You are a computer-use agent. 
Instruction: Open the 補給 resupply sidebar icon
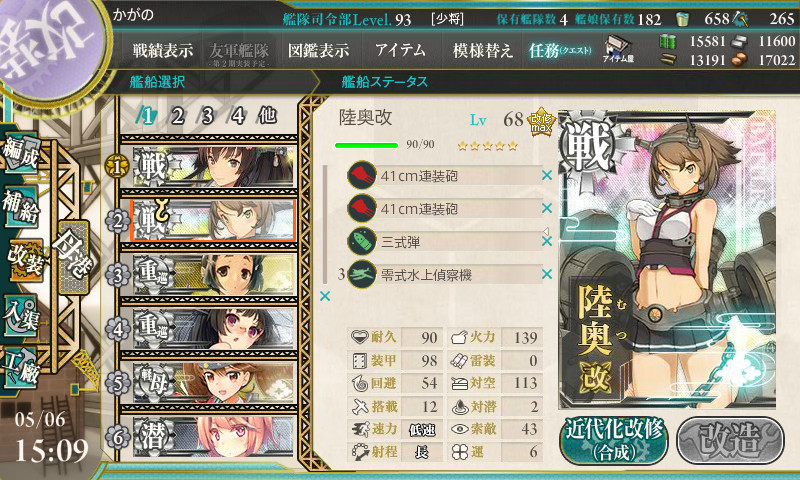(20, 207)
